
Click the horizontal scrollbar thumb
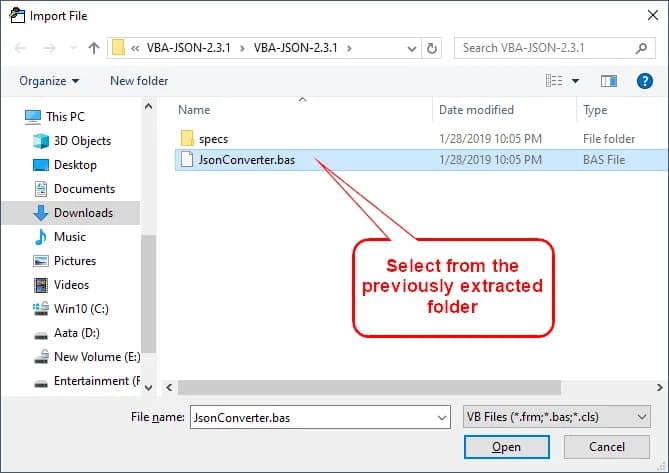point(369,387)
